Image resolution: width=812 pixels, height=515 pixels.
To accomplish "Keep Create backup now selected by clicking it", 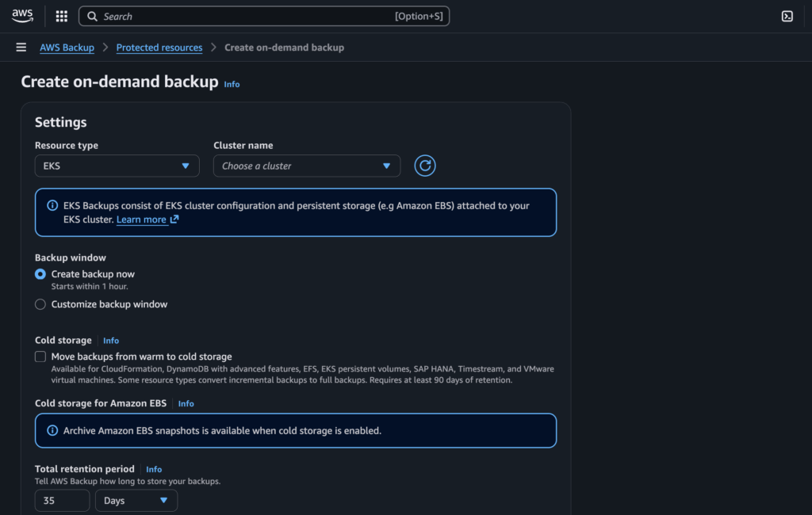I will pos(40,274).
